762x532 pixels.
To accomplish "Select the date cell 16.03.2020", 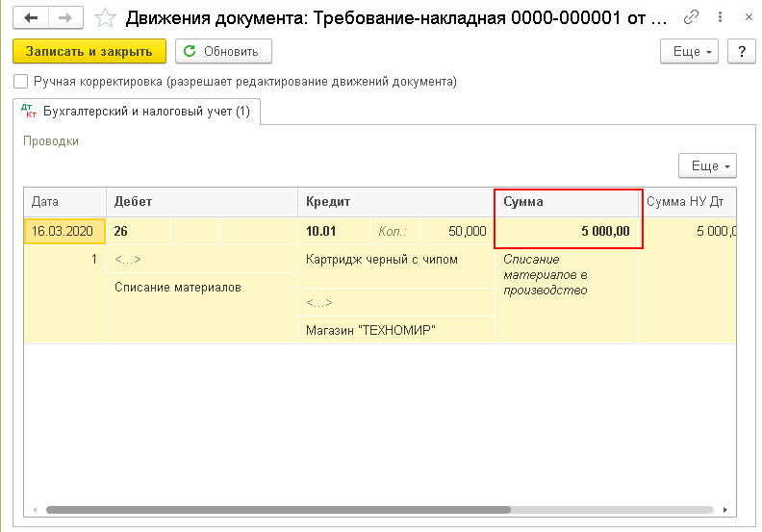I will point(64,231).
